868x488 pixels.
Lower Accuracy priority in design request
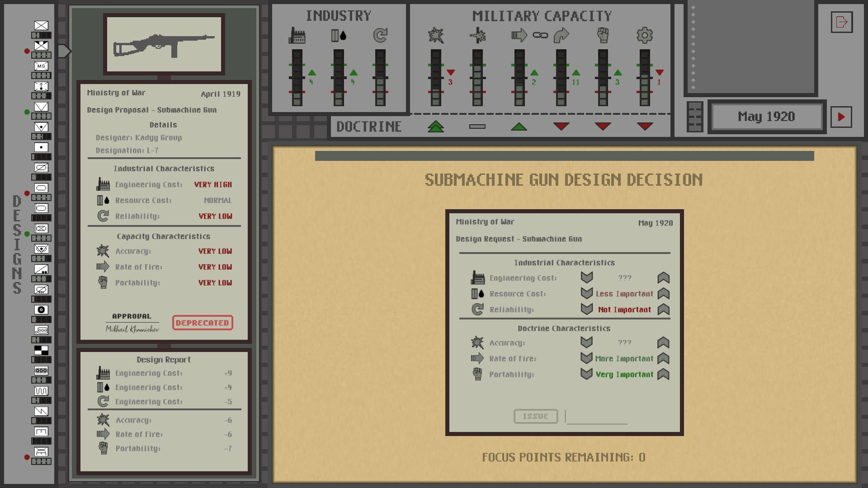click(x=586, y=343)
